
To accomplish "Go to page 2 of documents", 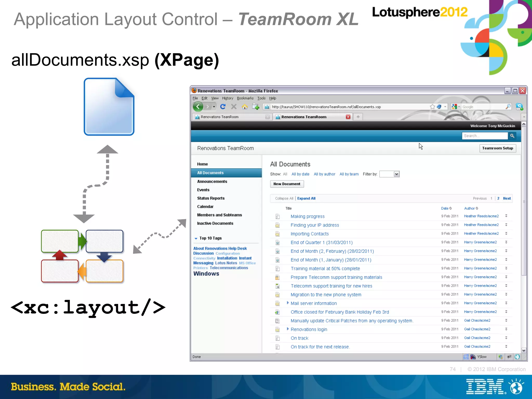I will coord(498,198).
